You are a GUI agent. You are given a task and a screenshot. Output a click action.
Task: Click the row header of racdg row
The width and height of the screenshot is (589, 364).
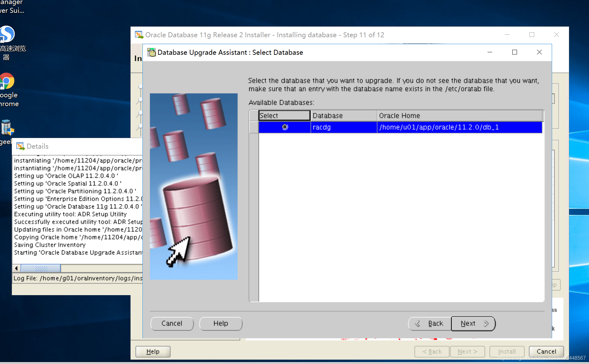pos(254,127)
